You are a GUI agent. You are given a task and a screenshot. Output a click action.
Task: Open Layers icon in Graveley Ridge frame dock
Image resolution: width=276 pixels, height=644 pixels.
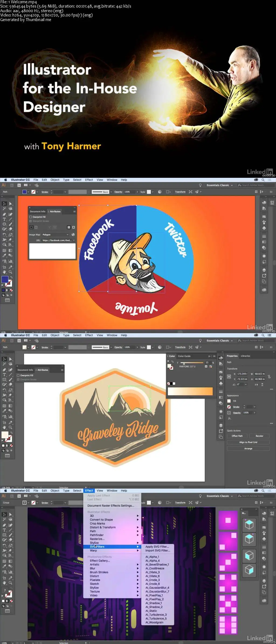221,425
